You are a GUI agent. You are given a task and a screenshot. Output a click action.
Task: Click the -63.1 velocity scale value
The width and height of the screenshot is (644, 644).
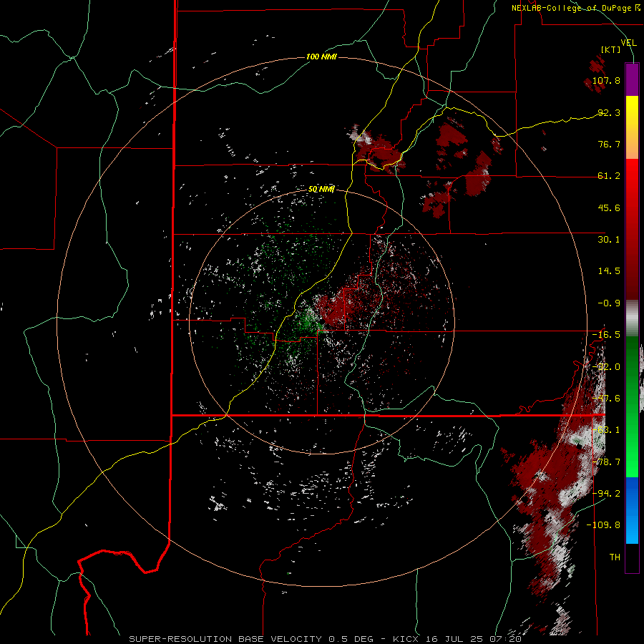(606, 430)
